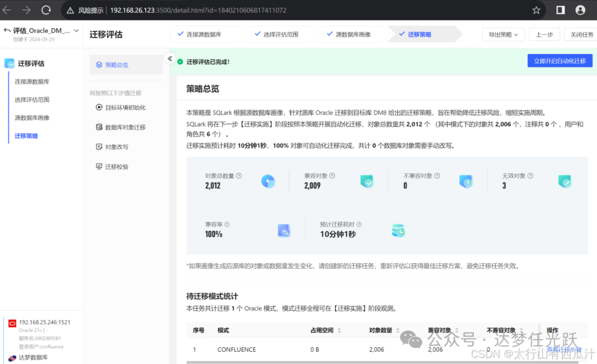The width and height of the screenshot is (597, 364).
Task: Sort the table by 对象数量
Action: [398, 330]
